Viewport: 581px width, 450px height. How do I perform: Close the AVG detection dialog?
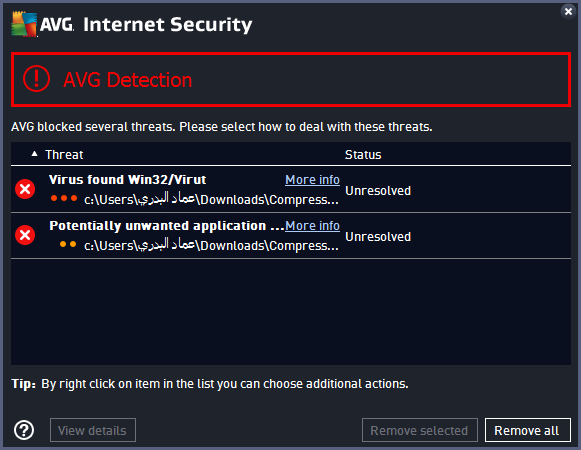[x=568, y=11]
